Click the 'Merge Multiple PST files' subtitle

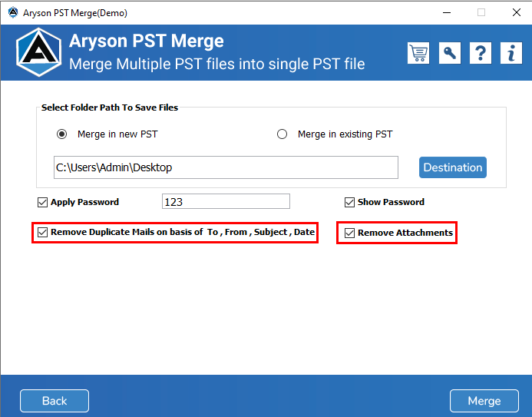[217, 64]
